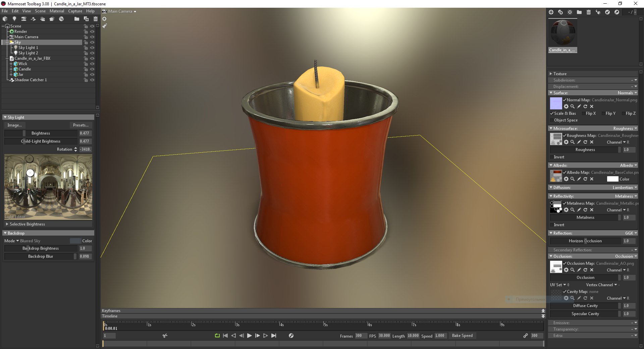Check the Invert box under Roughness
The image size is (644, 349).
(x=552, y=157)
